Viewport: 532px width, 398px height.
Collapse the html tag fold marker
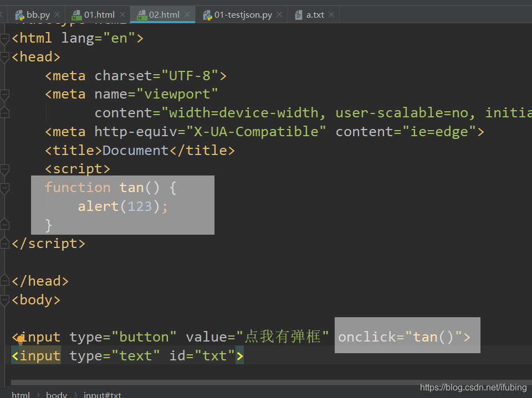coord(4,39)
